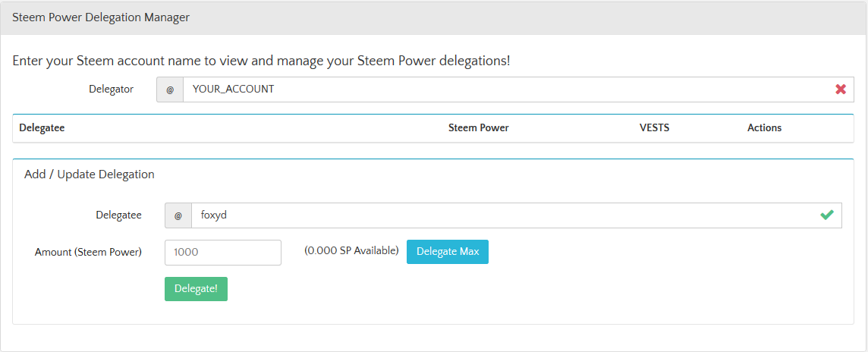
Task: Click the Delegator field label
Action: click(x=112, y=89)
